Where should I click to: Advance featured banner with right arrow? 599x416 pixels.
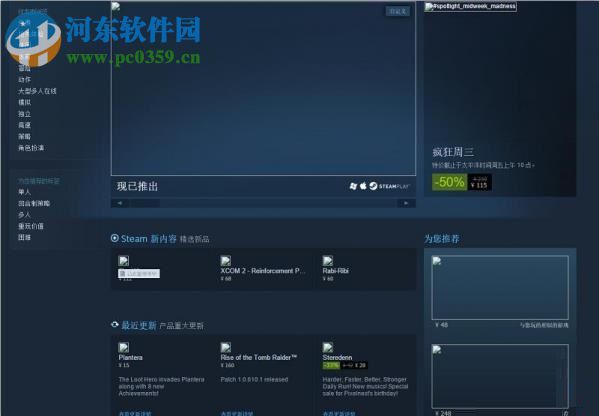pyautogui.click(x=406, y=203)
